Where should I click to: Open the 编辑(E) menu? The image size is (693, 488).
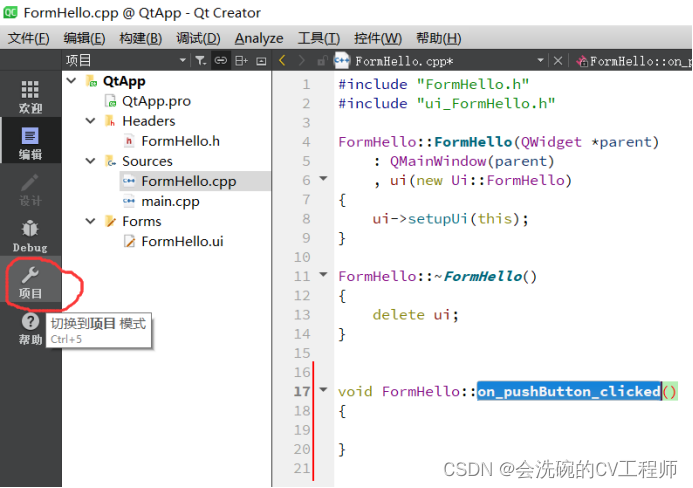[x=84, y=38]
